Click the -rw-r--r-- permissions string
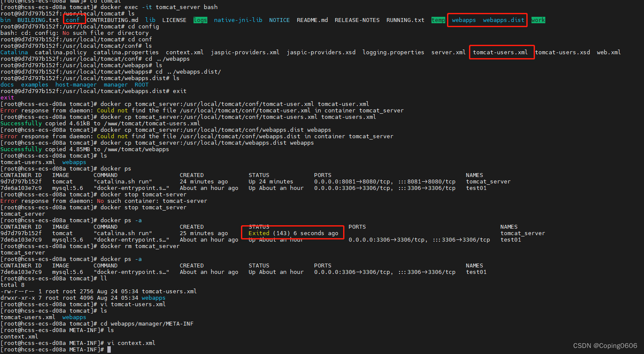This screenshot has height=354, width=644. coord(17,292)
